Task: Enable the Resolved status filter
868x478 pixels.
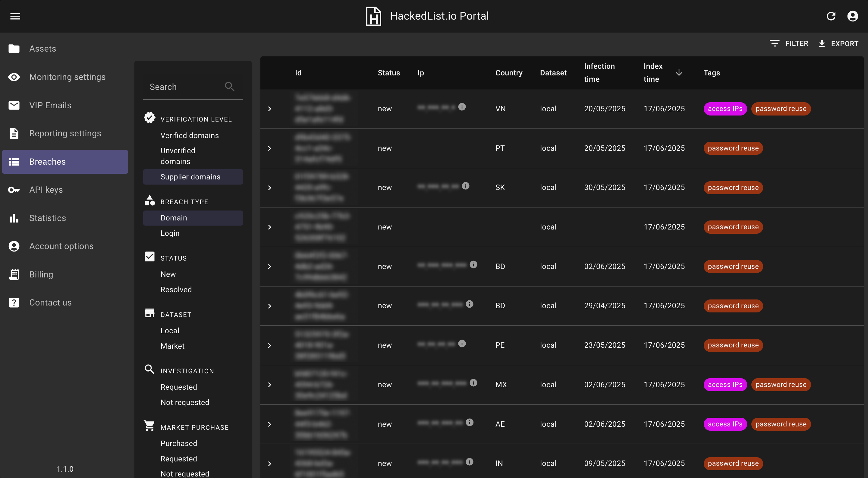Action: pyautogui.click(x=176, y=290)
